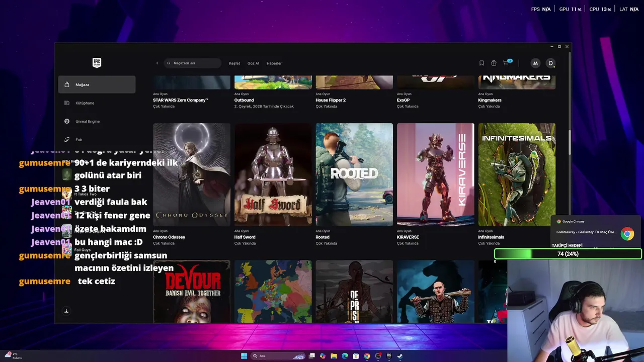Click the Fab icon in sidebar
This screenshot has height=362, width=644.
pyautogui.click(x=67, y=140)
